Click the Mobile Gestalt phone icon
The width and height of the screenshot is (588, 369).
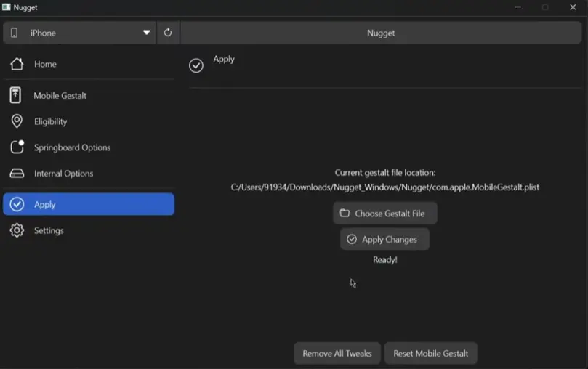15,95
